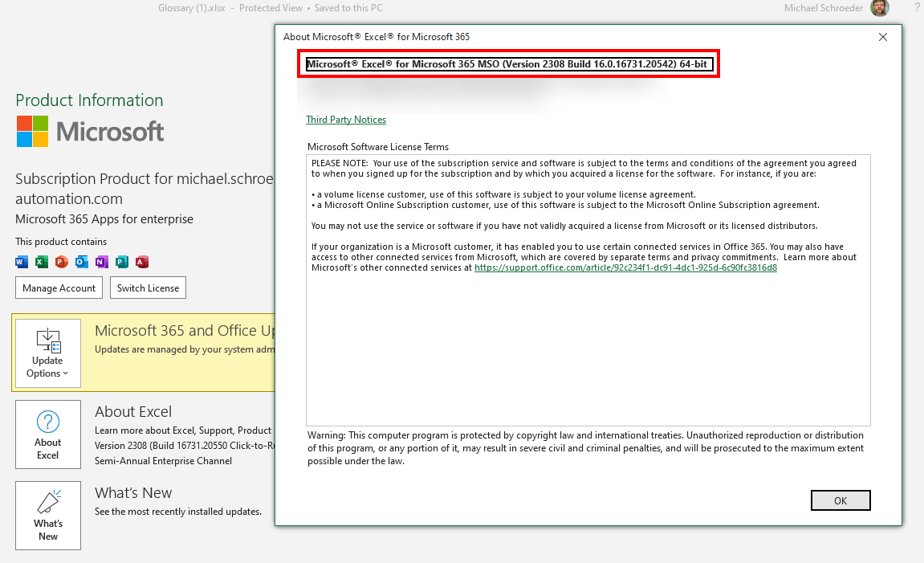Click the 'This product contains' label

61,242
